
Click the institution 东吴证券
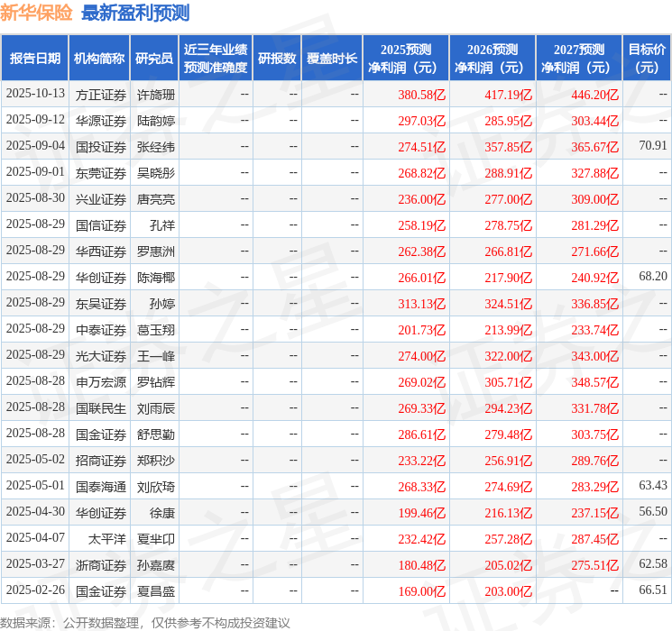point(101,304)
